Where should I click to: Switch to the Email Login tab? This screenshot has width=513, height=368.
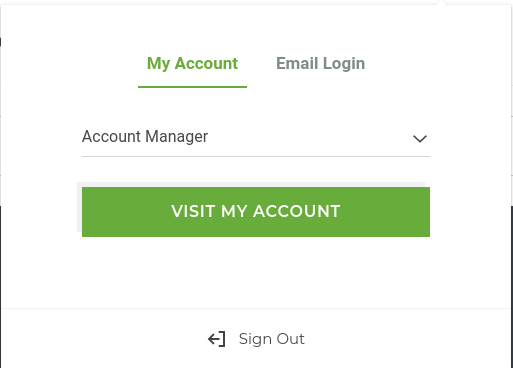point(320,64)
